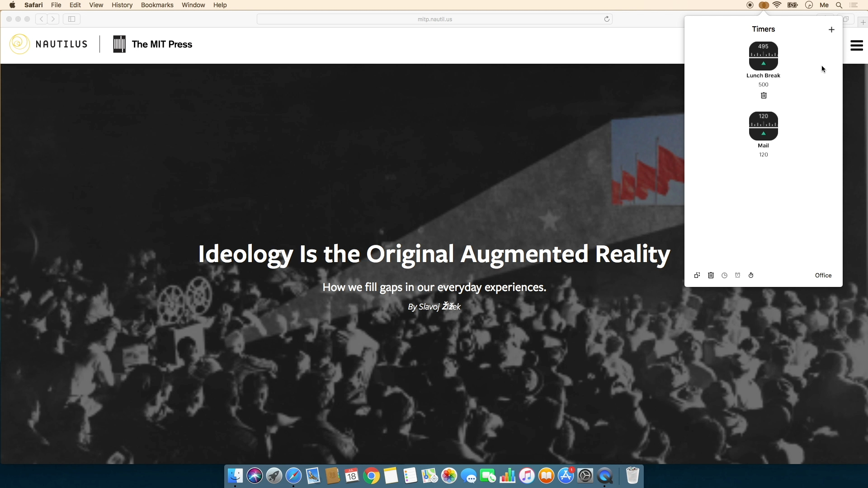The height and width of the screenshot is (488, 868).
Task: Open the Bookmarks menu
Action: [x=157, y=5]
